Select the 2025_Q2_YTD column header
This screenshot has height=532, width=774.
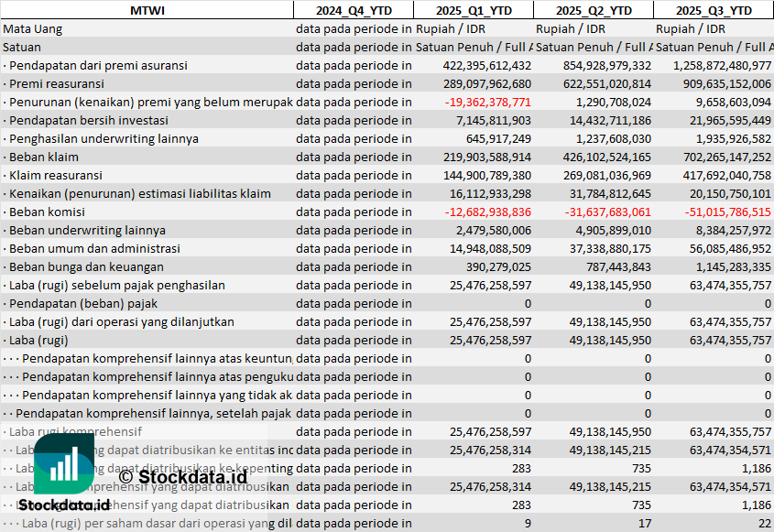click(594, 10)
